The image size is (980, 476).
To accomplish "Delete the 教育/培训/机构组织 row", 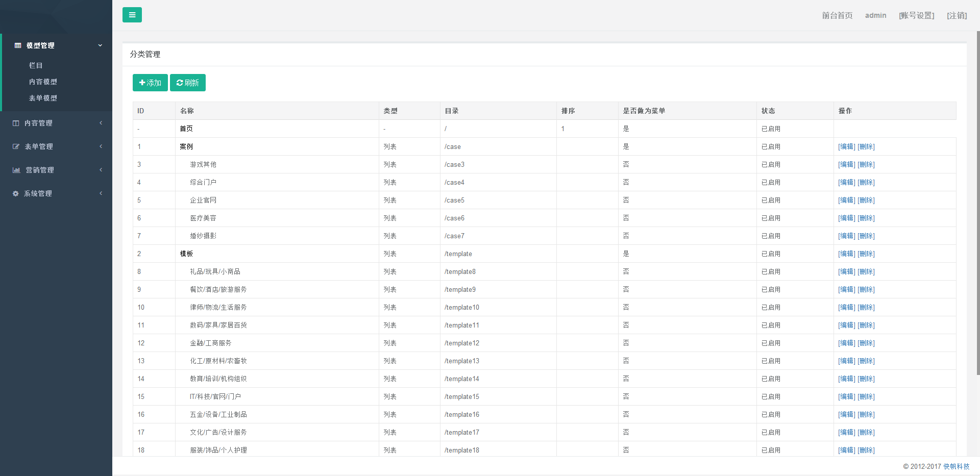I will (866, 379).
